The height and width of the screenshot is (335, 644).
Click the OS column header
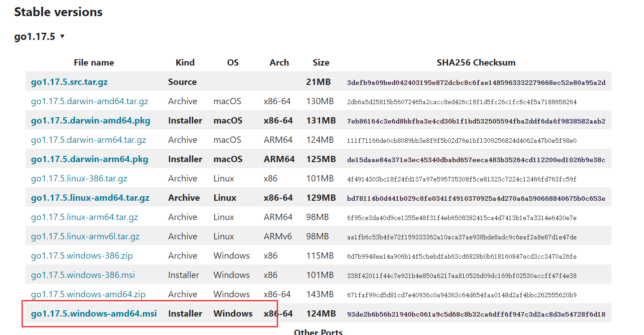(233, 63)
